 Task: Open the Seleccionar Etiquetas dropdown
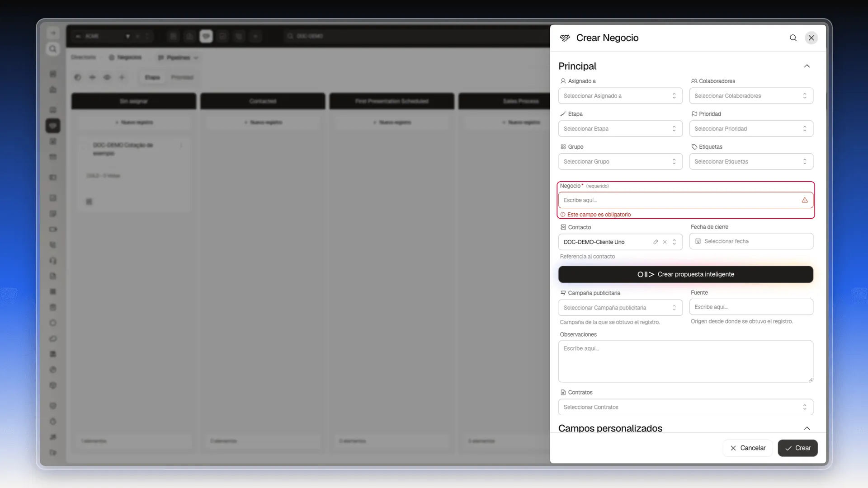click(x=751, y=162)
